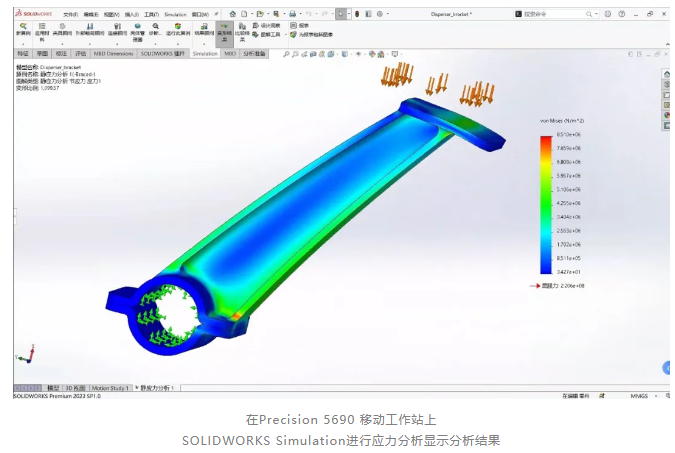Click the Select cursor tool
Image resolution: width=675 pixels, height=453 pixels.
click(341, 14)
